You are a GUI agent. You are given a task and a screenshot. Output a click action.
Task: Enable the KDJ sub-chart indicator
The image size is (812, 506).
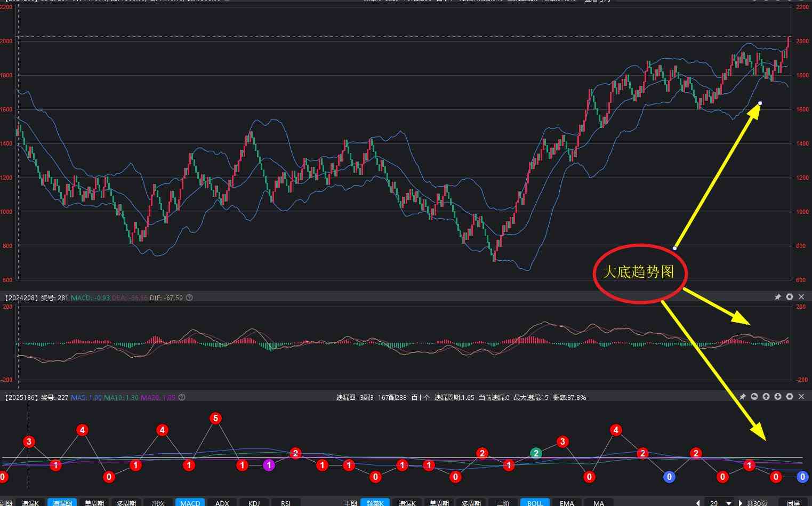click(254, 502)
